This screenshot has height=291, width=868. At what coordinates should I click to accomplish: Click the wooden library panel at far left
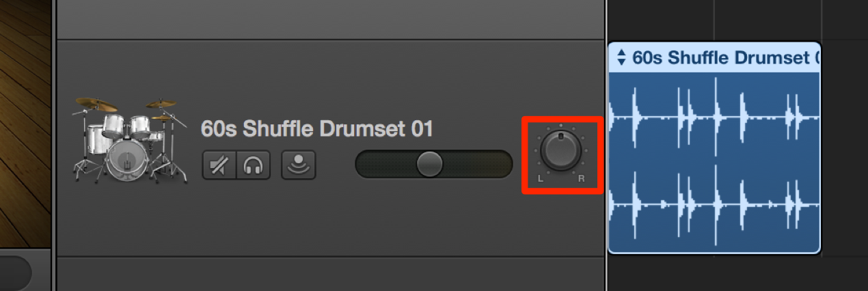pos(25,123)
